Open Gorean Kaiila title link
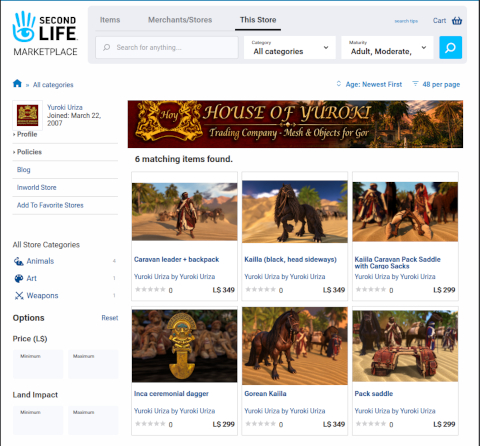480x446 pixels. (265, 394)
